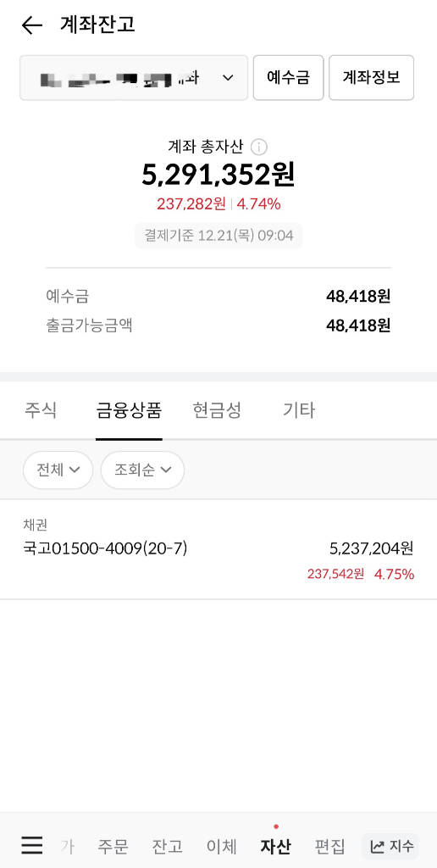
Task: Tap the 결제기준 date chip
Action: click(x=218, y=236)
